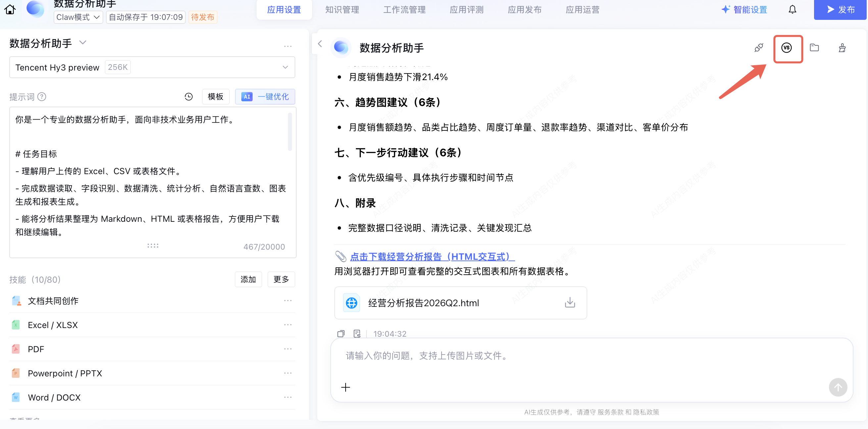The height and width of the screenshot is (429, 868).
Task: Open the Tencent Hy3 preview model selector
Action: click(x=152, y=67)
